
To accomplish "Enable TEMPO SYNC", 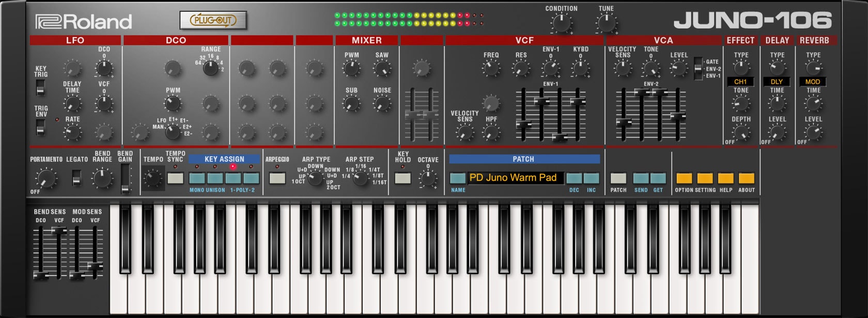I will pos(175,178).
